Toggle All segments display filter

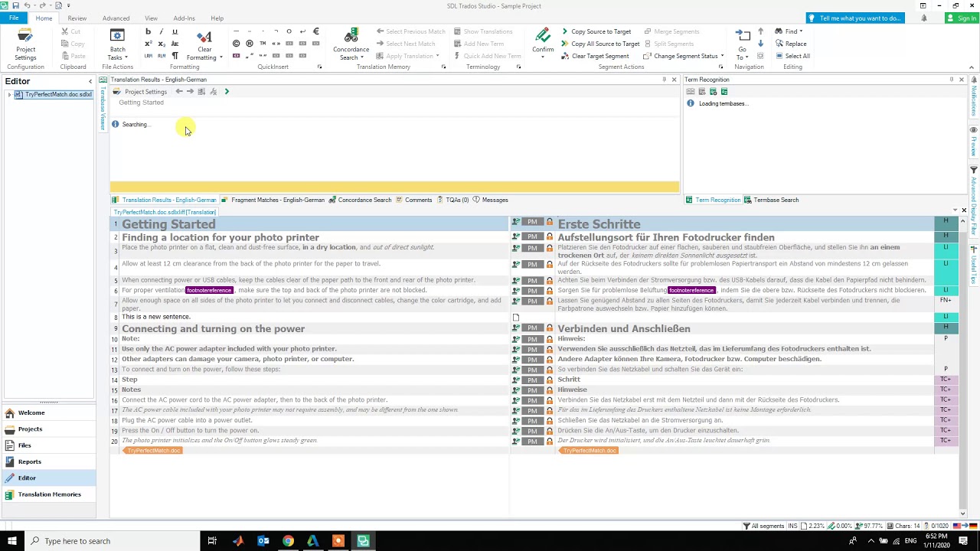tap(765, 526)
